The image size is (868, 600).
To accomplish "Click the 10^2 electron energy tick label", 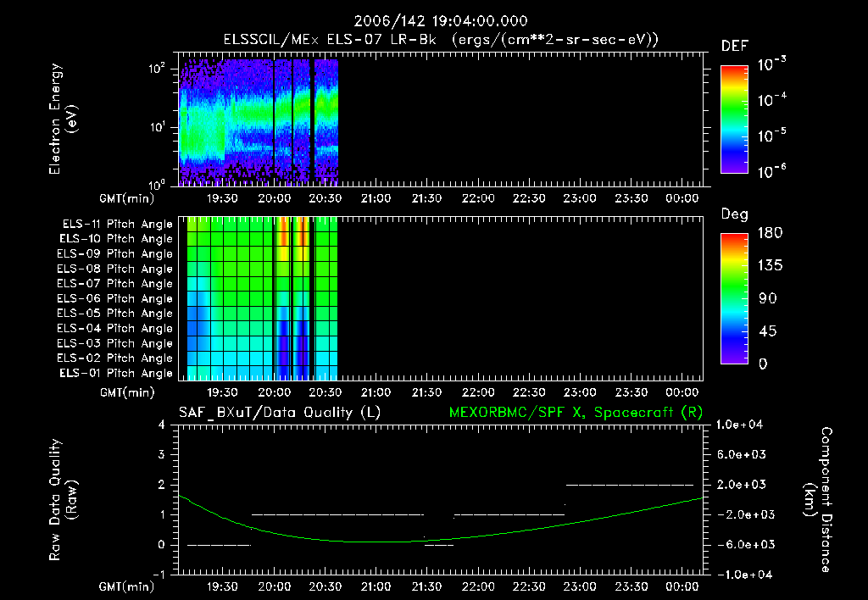I will pos(157,69).
